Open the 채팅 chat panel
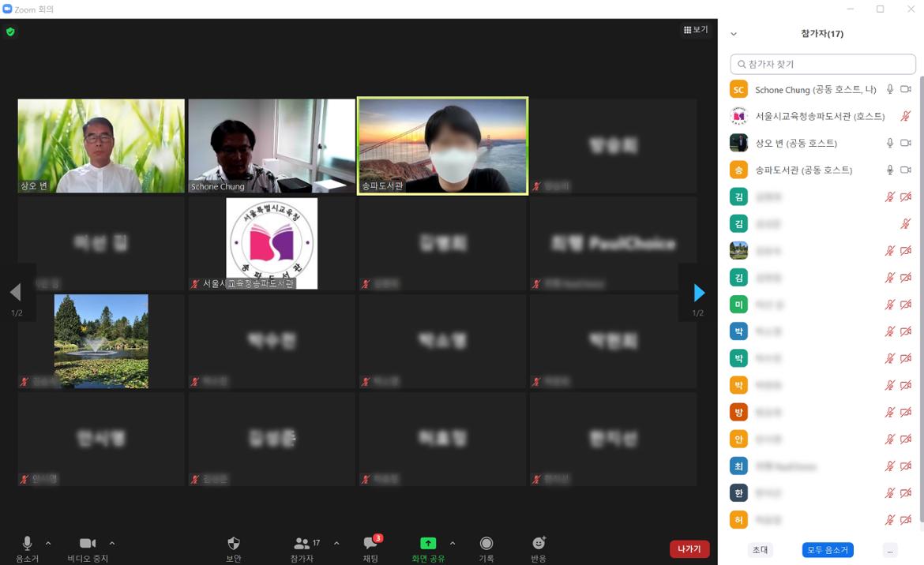 point(370,548)
